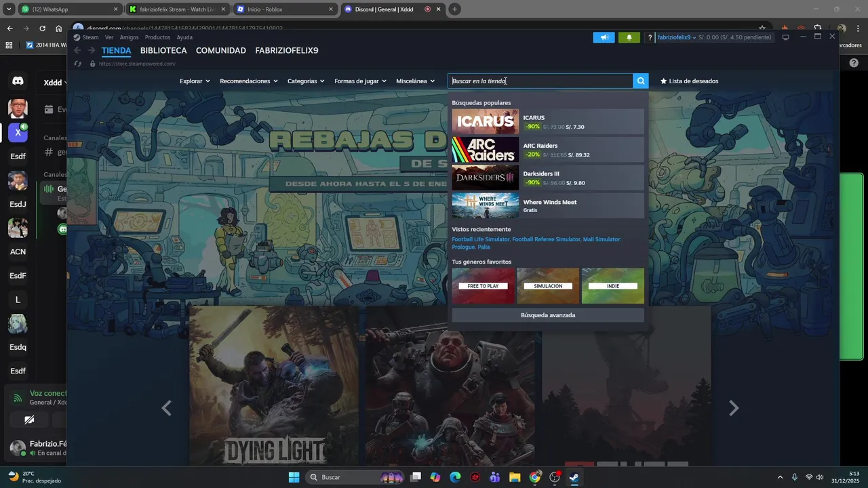Select Where Winds Meet suggestion
This screenshot has height=488, width=868.
548,205
